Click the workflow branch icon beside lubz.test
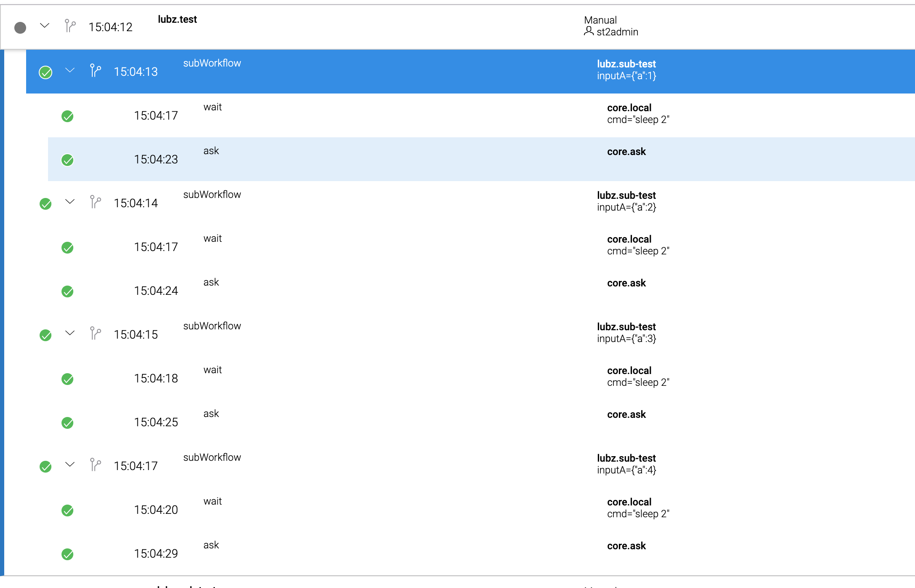The width and height of the screenshot is (915, 588). pyautogui.click(x=69, y=26)
